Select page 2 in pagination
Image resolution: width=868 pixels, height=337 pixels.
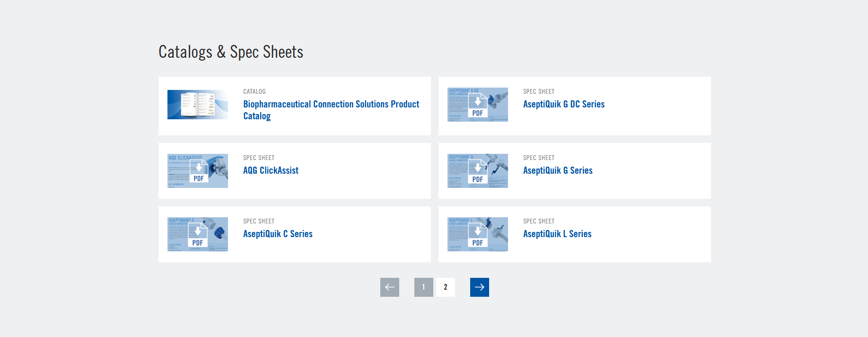pos(445,287)
